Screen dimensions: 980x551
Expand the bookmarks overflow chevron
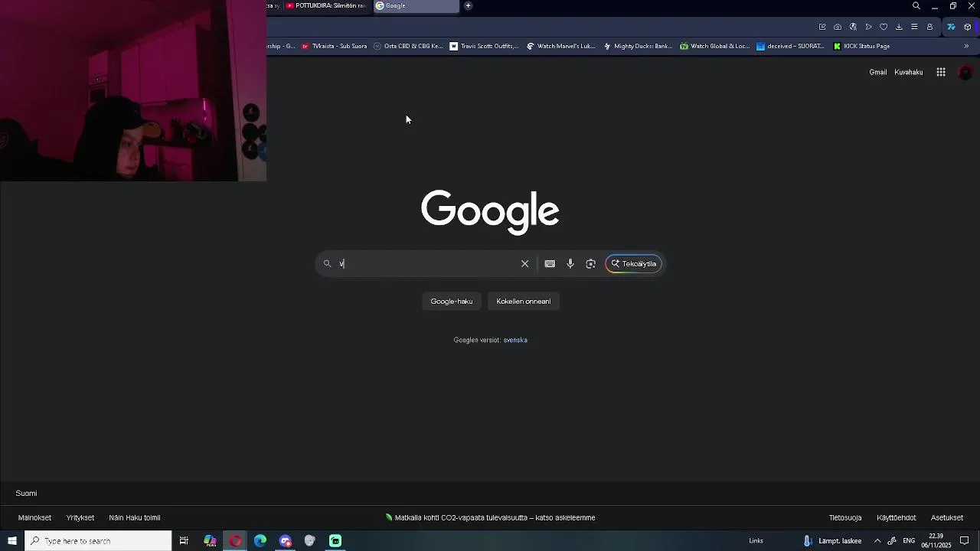pyautogui.click(x=966, y=46)
